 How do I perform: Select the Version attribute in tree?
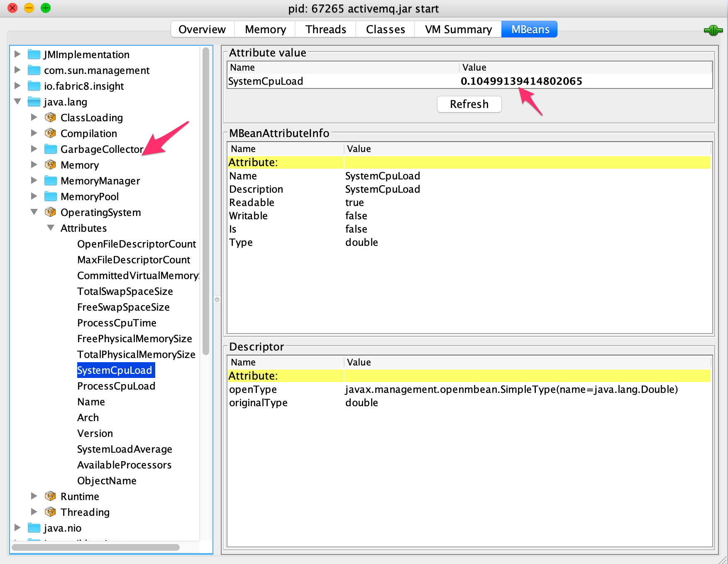[95, 433]
